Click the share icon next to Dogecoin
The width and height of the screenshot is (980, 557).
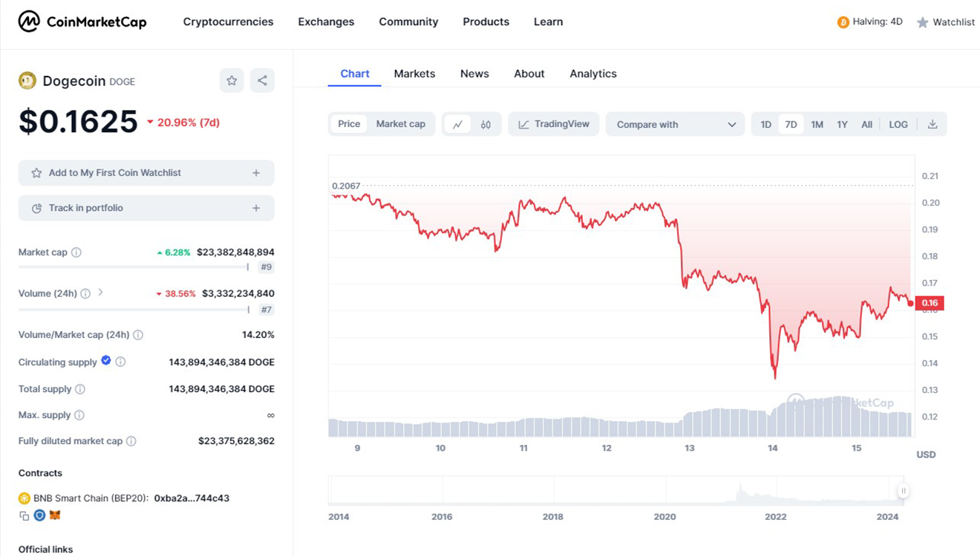point(262,81)
